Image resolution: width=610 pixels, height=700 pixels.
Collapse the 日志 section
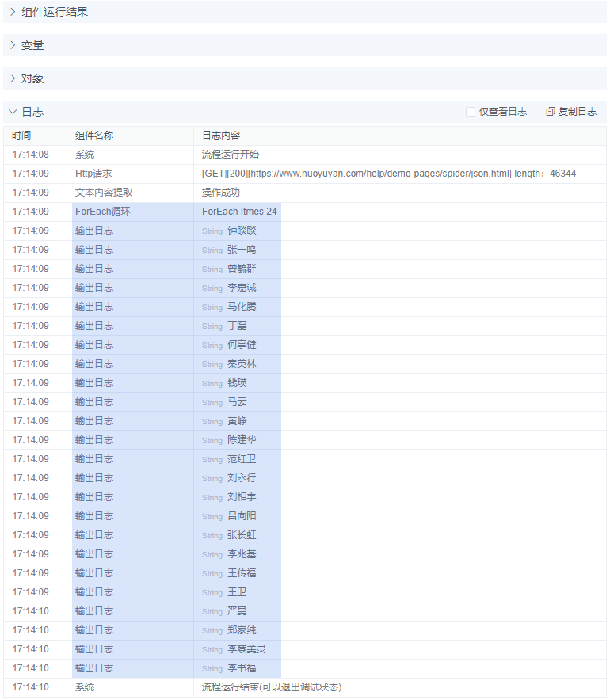pyautogui.click(x=13, y=112)
